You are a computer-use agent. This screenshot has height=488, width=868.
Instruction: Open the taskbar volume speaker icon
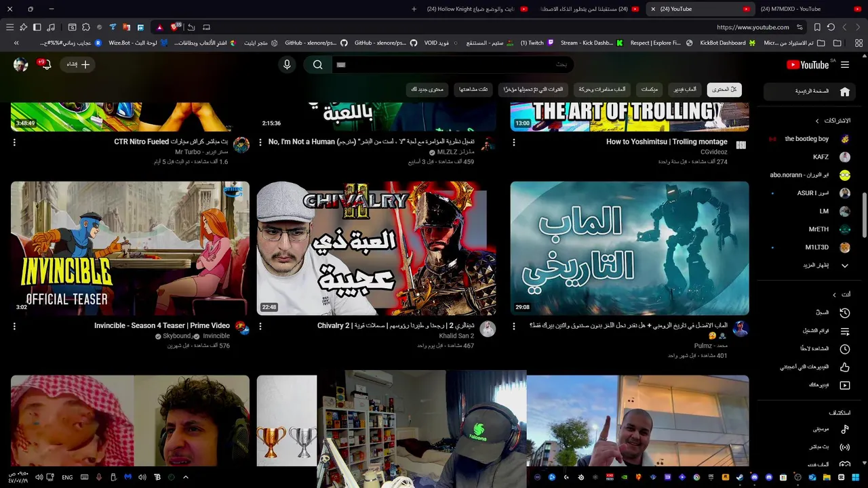(x=39, y=477)
